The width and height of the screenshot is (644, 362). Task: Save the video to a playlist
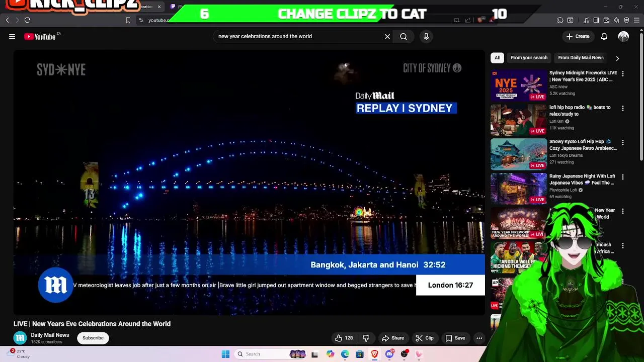(455, 338)
